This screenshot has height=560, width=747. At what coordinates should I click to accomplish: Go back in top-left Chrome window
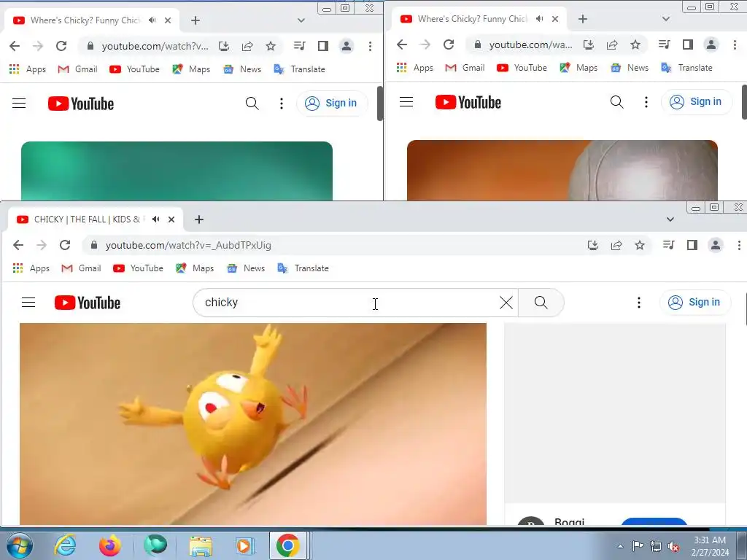coord(15,46)
